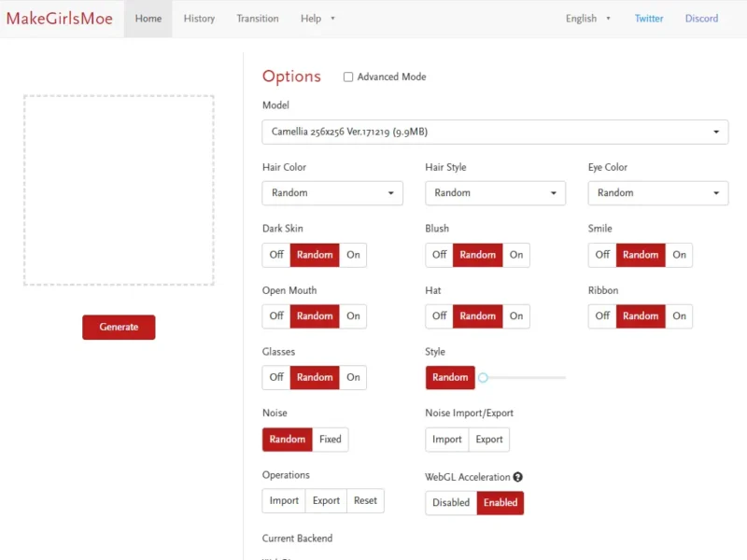Turn Glasses Off

point(276,377)
